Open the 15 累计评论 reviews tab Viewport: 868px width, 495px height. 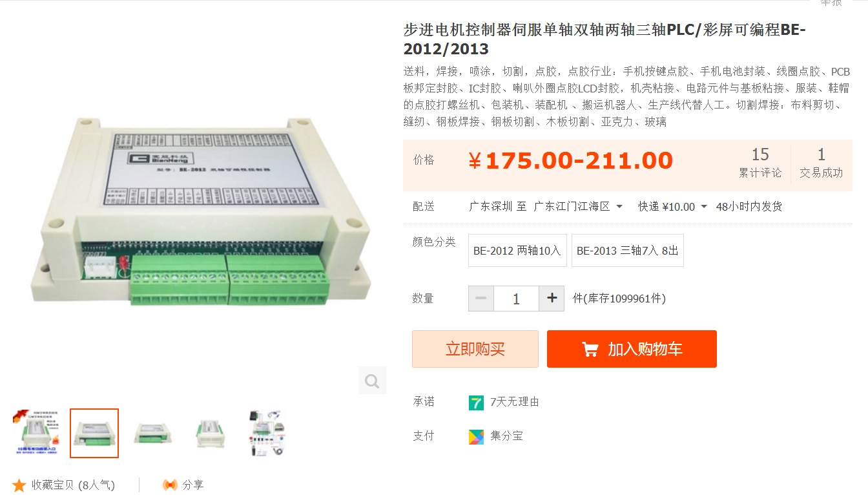(x=760, y=163)
